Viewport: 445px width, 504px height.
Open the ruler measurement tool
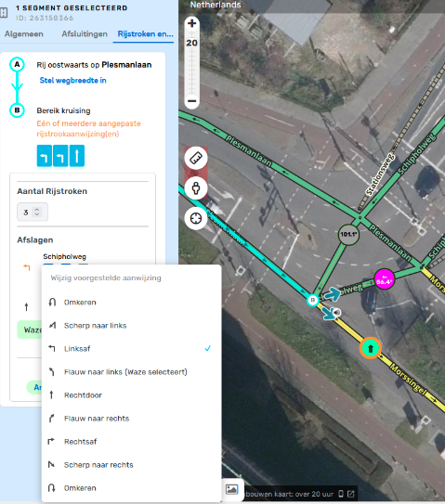click(196, 158)
